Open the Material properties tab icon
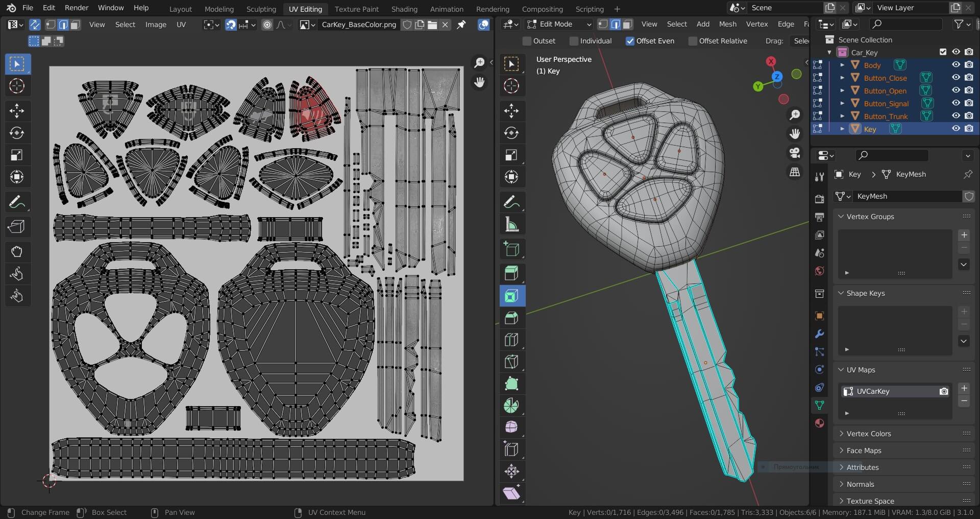Viewport: 980px width, 519px height. (819, 423)
